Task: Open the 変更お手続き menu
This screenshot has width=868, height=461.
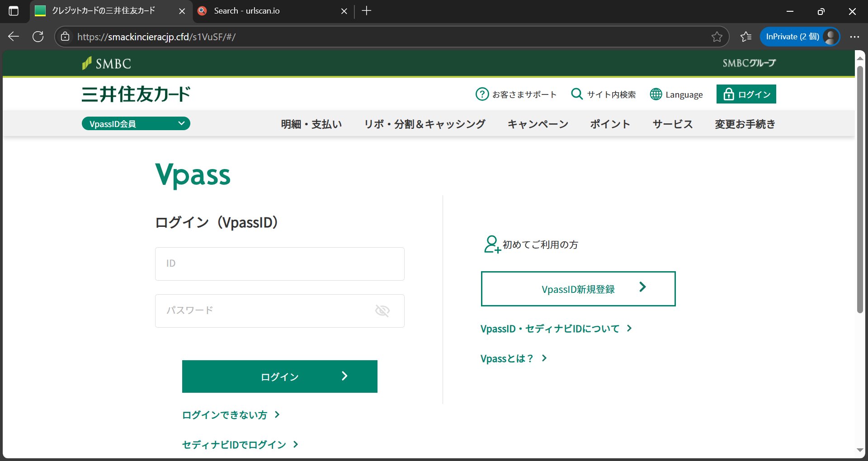Action: coord(745,124)
